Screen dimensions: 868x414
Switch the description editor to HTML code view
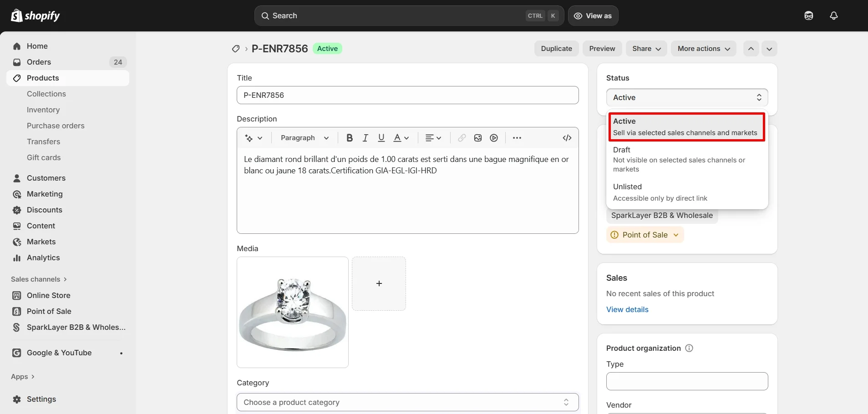click(566, 138)
